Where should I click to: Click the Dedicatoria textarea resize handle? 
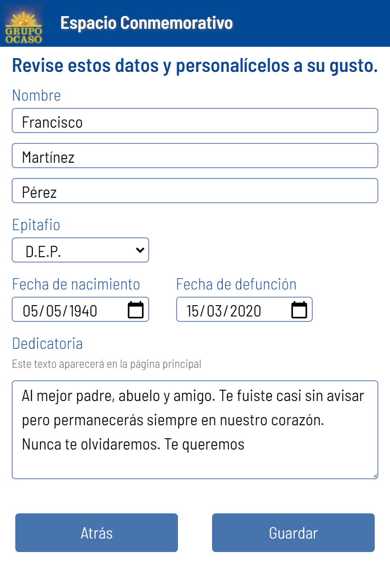coord(375,476)
